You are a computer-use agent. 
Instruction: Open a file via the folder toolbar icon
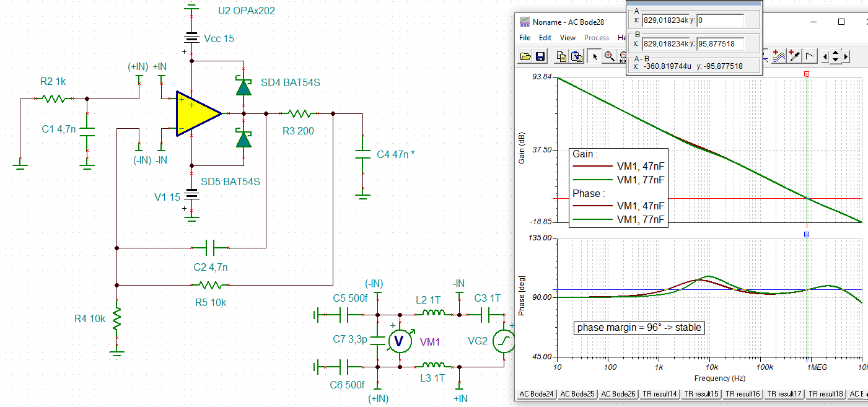pyautogui.click(x=525, y=56)
